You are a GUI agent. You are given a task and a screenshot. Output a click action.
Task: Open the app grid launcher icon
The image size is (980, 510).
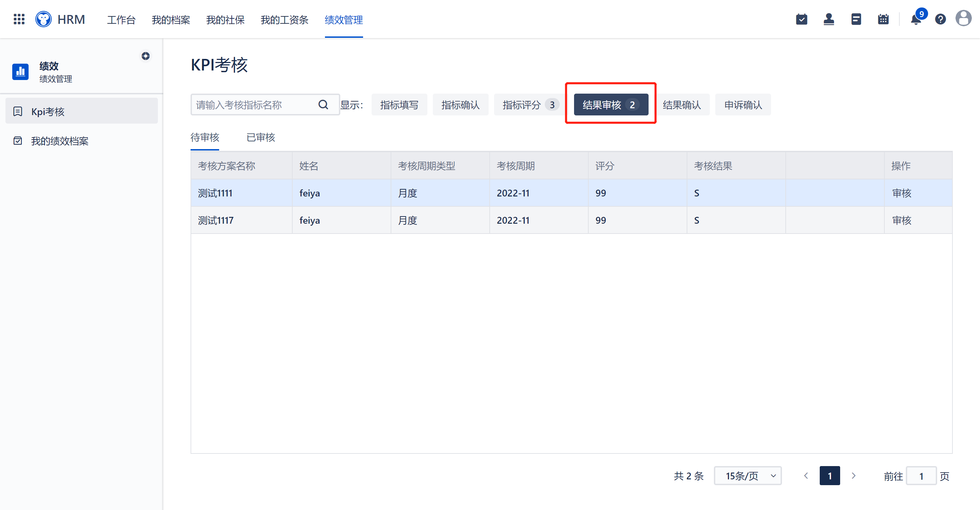click(x=19, y=19)
